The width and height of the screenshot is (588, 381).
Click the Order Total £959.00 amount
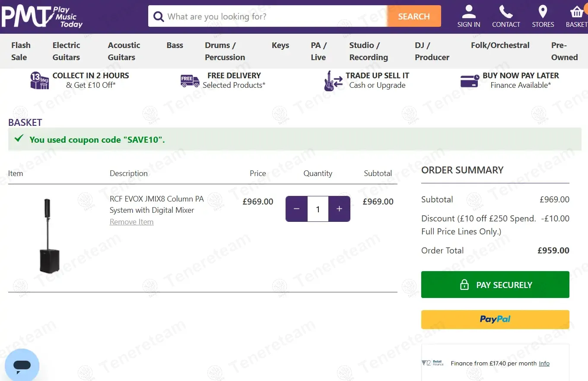553,250
